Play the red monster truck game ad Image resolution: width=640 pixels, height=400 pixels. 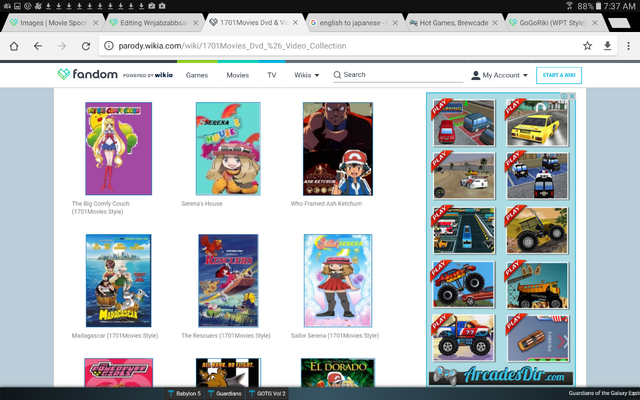(x=464, y=284)
